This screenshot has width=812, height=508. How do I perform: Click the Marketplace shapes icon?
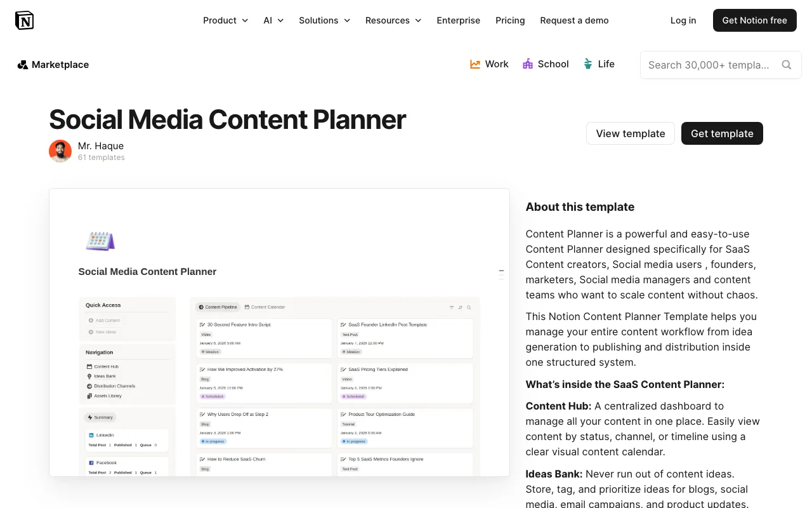click(23, 65)
